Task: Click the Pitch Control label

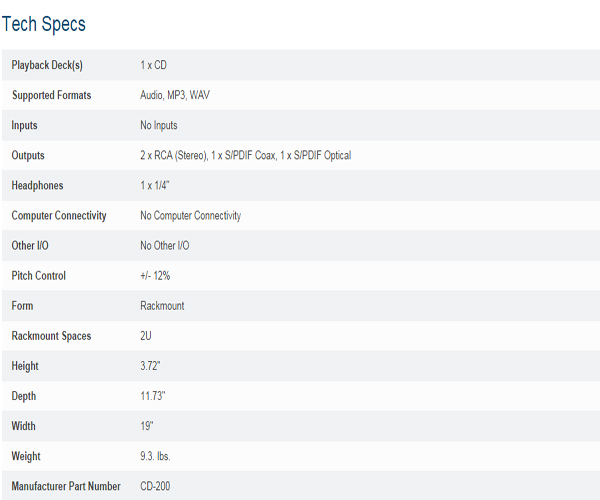Action: click(x=39, y=276)
